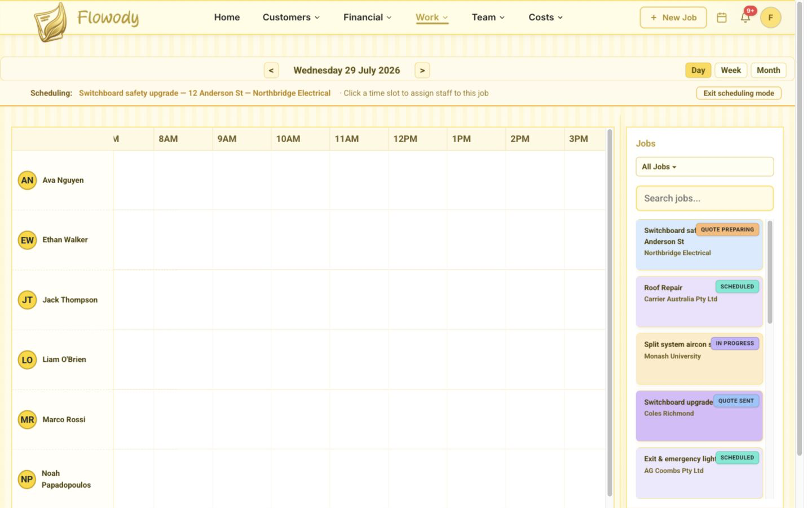The width and height of the screenshot is (812, 508).
Task: Click the IN PROGRESS status badge
Action: [x=735, y=343]
